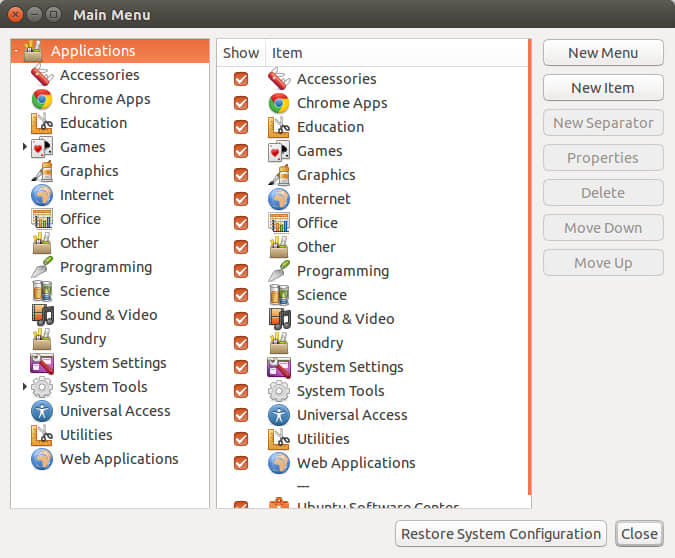Collapse the Applications root tree node
Screen dimensions: 675x558
(x=17, y=51)
